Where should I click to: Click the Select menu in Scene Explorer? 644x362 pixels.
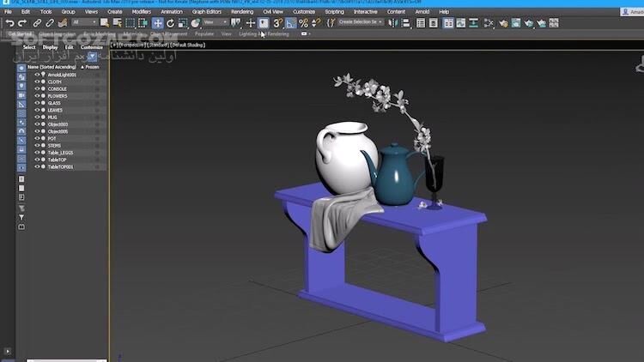pos(28,47)
